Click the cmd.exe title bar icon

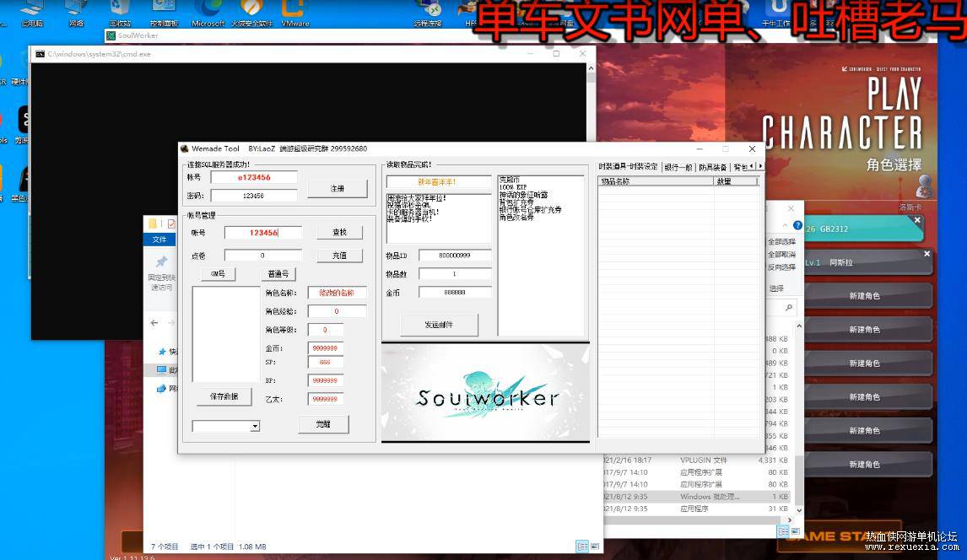41,54
